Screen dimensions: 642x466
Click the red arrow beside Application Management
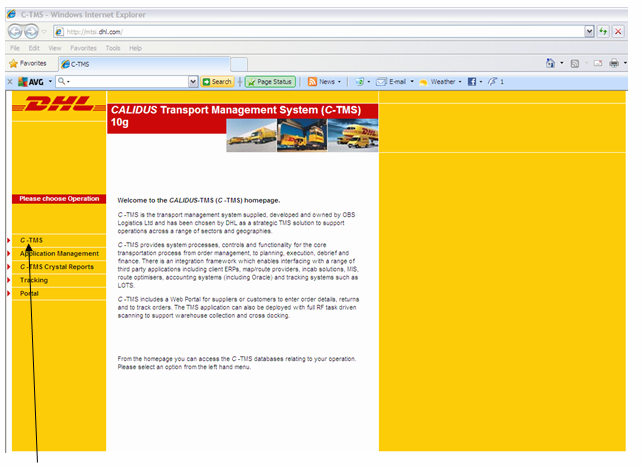(9, 254)
